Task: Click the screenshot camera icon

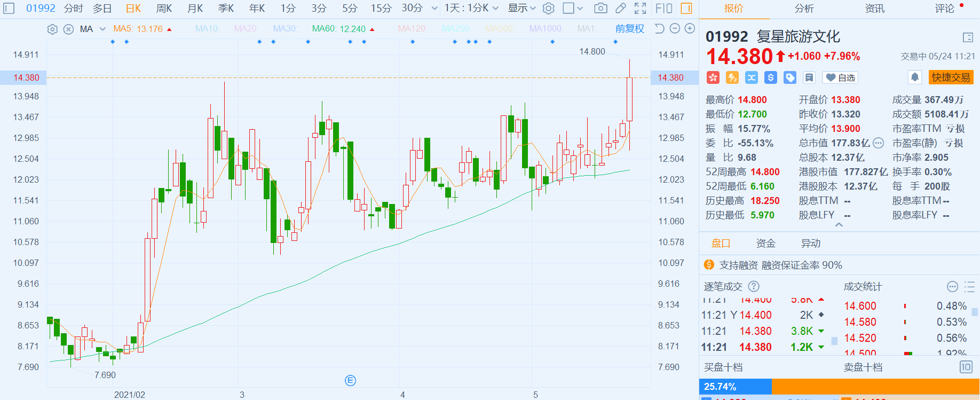Action: pyautogui.click(x=600, y=8)
